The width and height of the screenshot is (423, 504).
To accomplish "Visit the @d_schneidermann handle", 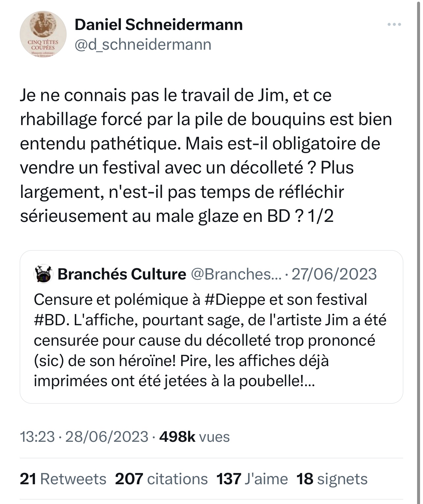I will 143,44.
